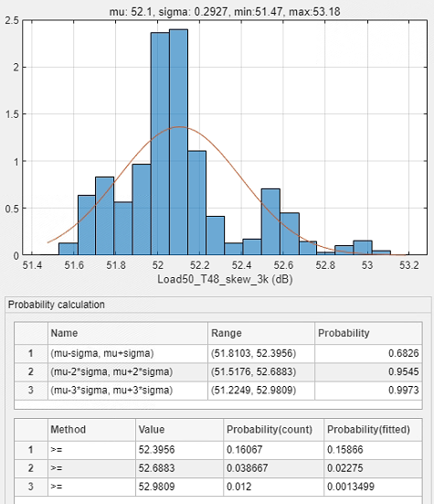Click the >= method cell in row 3
Image resolution: width=434 pixels, height=504 pixels.
pyautogui.click(x=91, y=487)
